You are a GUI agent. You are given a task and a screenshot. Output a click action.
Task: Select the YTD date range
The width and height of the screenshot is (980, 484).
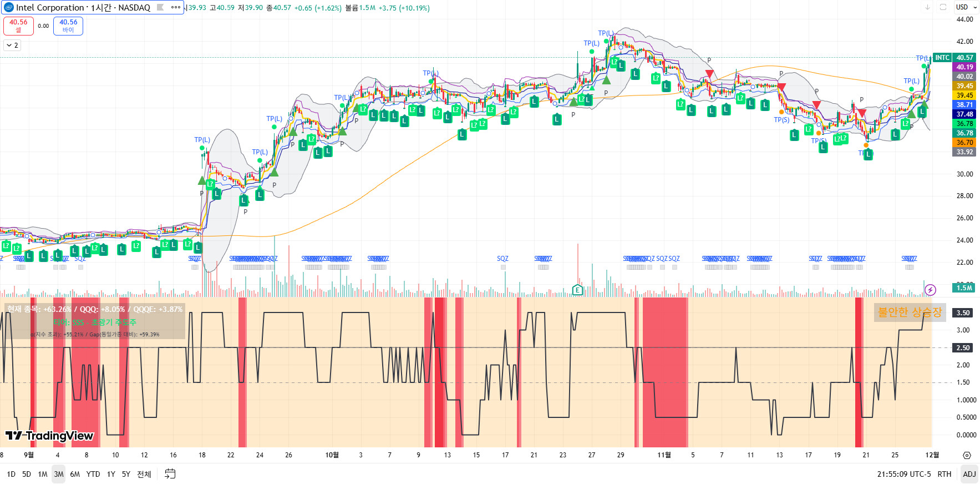(x=93, y=474)
